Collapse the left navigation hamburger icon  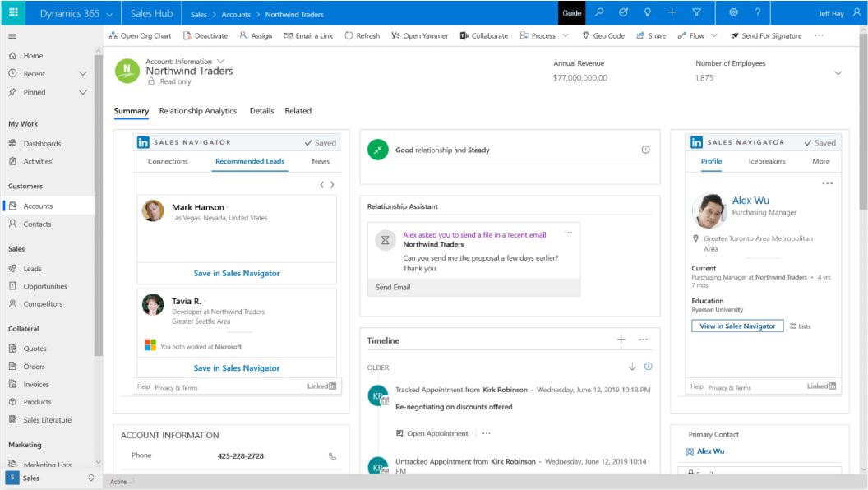(x=12, y=36)
